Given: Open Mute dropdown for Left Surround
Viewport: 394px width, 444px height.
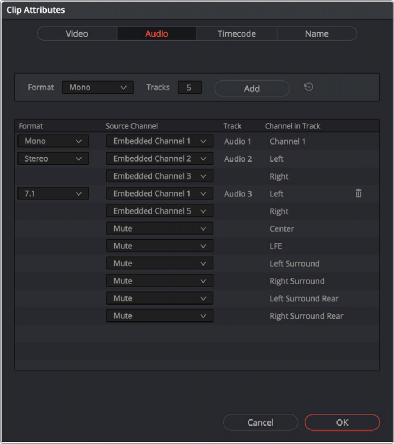Looking at the screenshot, I should (160, 263).
